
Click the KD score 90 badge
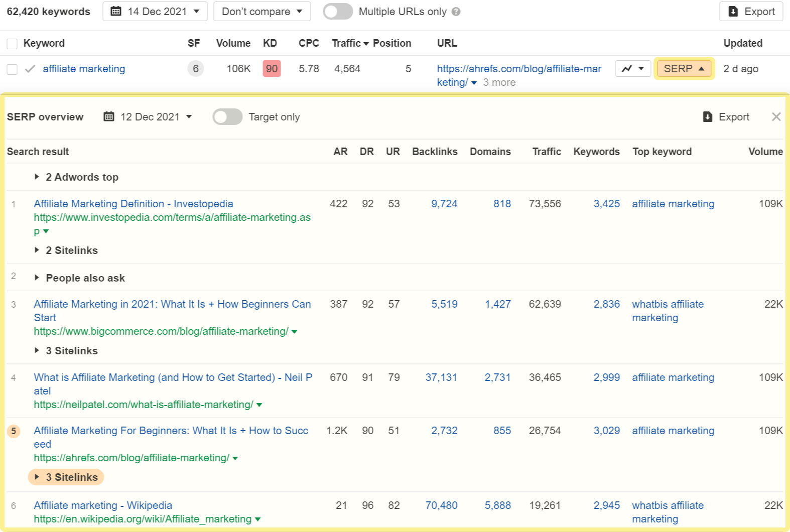(272, 69)
